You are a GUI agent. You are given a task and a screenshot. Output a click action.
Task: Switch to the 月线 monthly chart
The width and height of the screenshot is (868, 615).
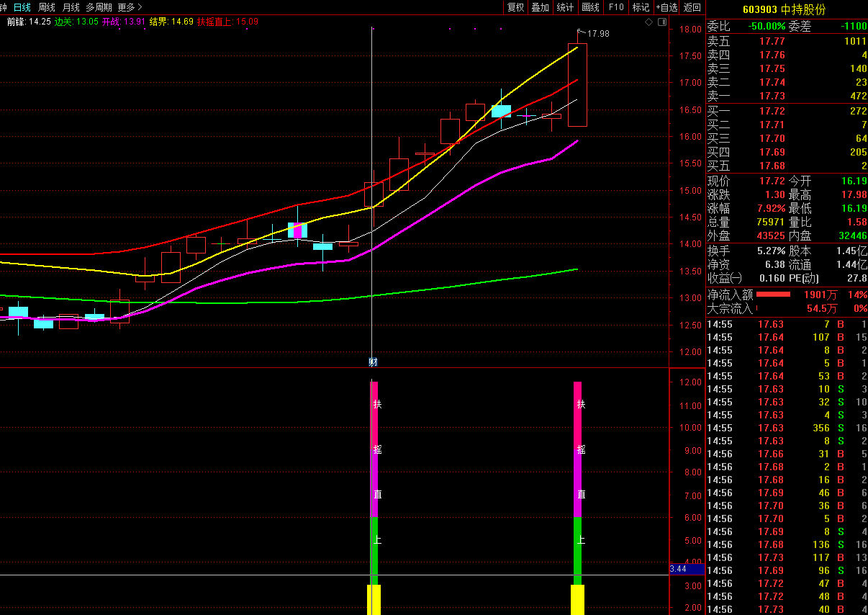click(71, 7)
